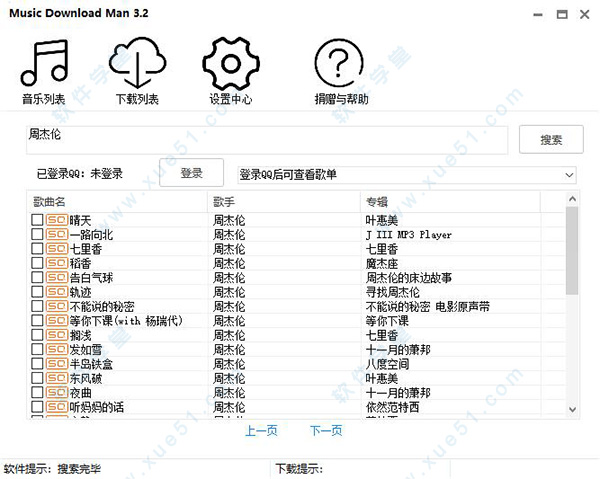Click the SQ badge next to 搁浅
The height and width of the screenshot is (479, 600).
click(57, 335)
